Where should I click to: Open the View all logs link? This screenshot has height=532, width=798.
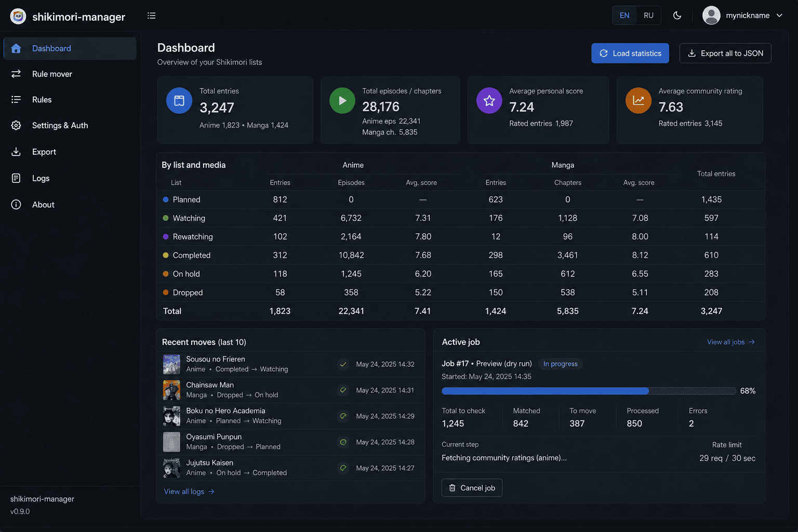(189, 491)
